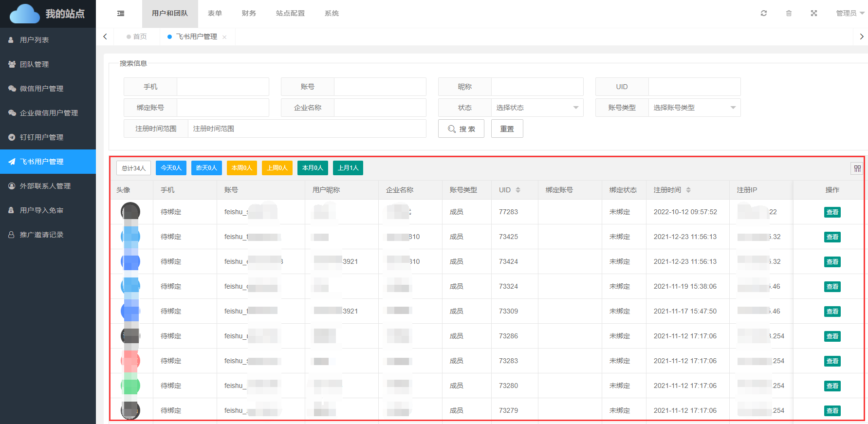868x424 pixels.
Task: Click the 搜索 button
Action: (461, 129)
